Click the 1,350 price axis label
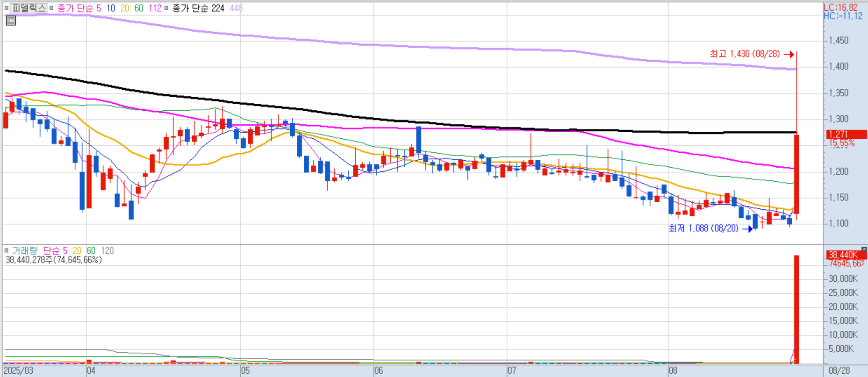The image size is (868, 377). (839, 93)
